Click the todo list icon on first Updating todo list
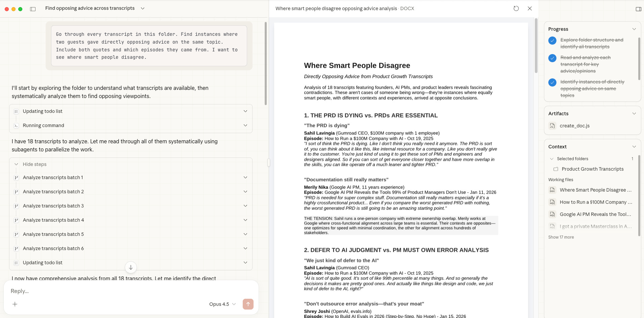The image size is (644, 318). (x=16, y=111)
